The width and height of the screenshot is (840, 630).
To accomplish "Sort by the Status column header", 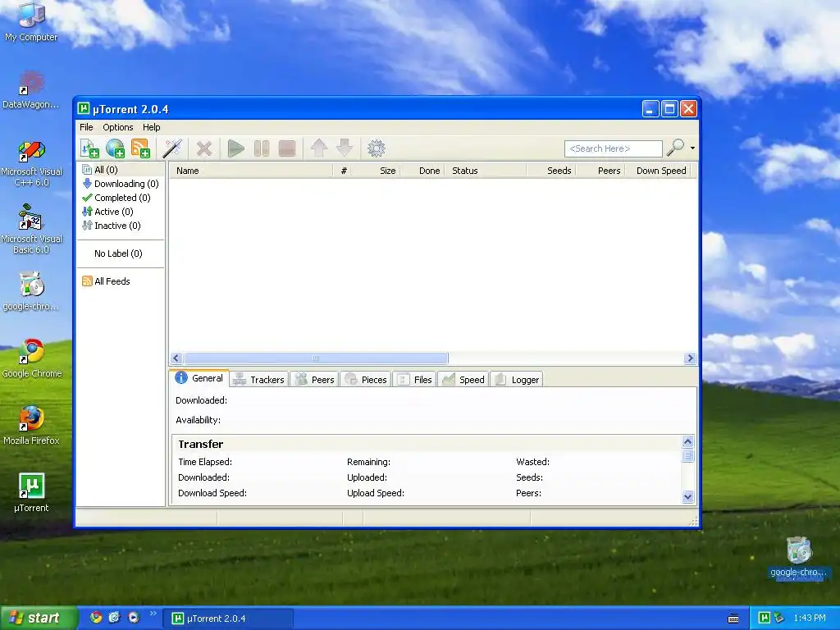I will pos(486,171).
